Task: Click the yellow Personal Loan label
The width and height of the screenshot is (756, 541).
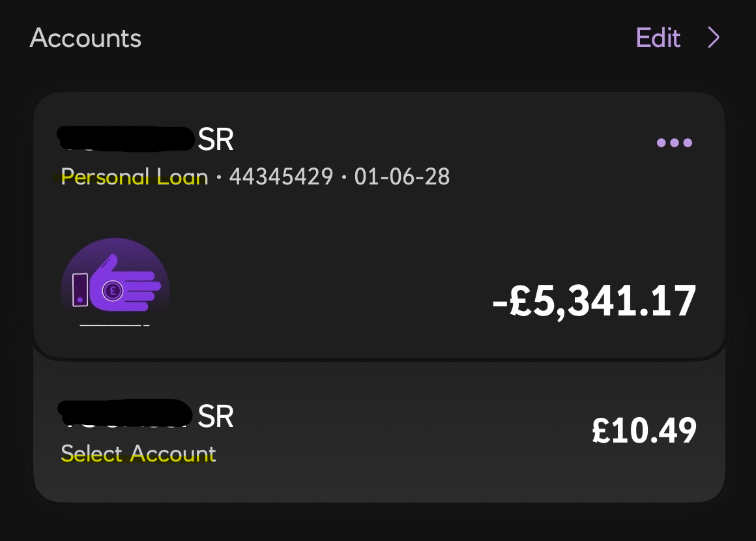Action: [x=134, y=177]
